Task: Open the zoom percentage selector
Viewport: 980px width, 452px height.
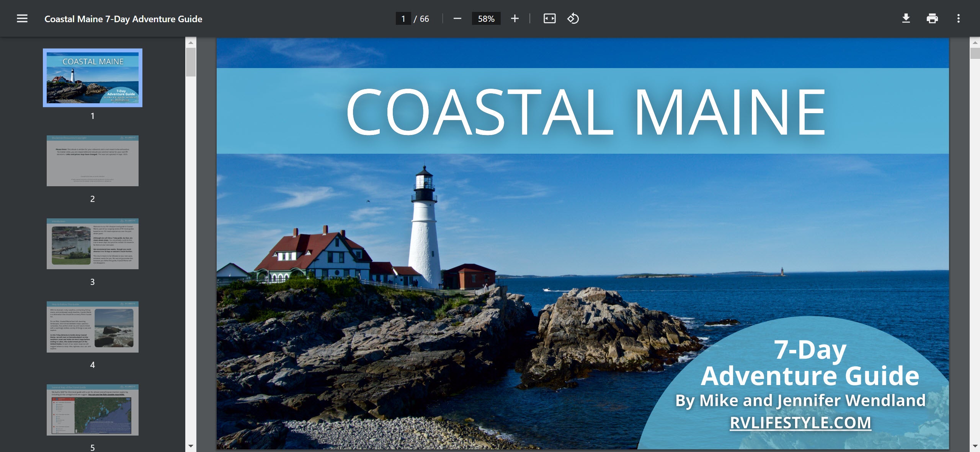Action: coord(486,18)
